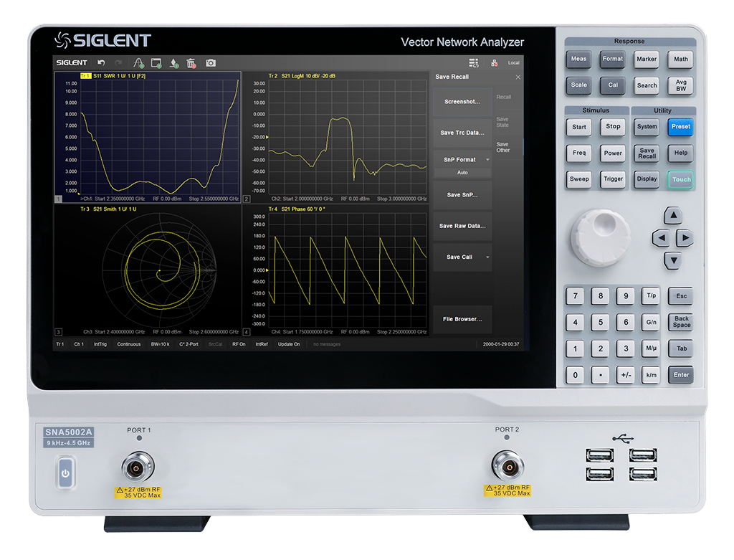The image size is (734, 560).
Task: Take a screenshot with the camera icon
Action: coord(211,63)
